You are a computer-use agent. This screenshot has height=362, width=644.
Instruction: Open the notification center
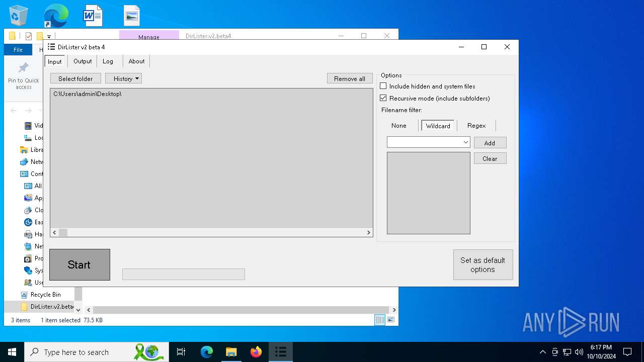[x=627, y=352]
